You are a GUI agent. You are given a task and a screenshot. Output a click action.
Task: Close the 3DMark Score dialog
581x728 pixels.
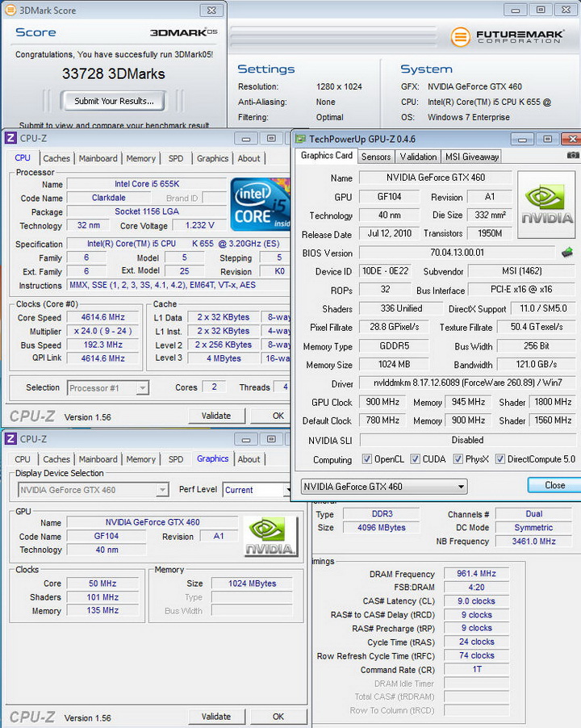(x=211, y=10)
